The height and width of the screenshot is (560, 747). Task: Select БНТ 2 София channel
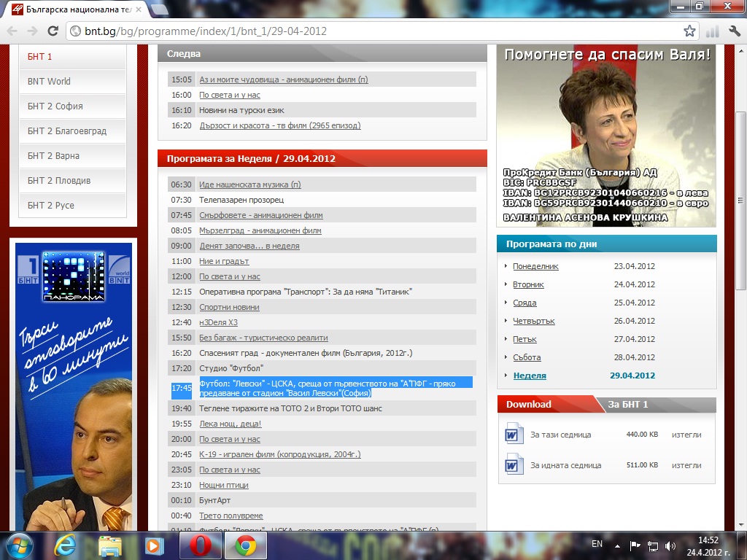click(x=73, y=106)
